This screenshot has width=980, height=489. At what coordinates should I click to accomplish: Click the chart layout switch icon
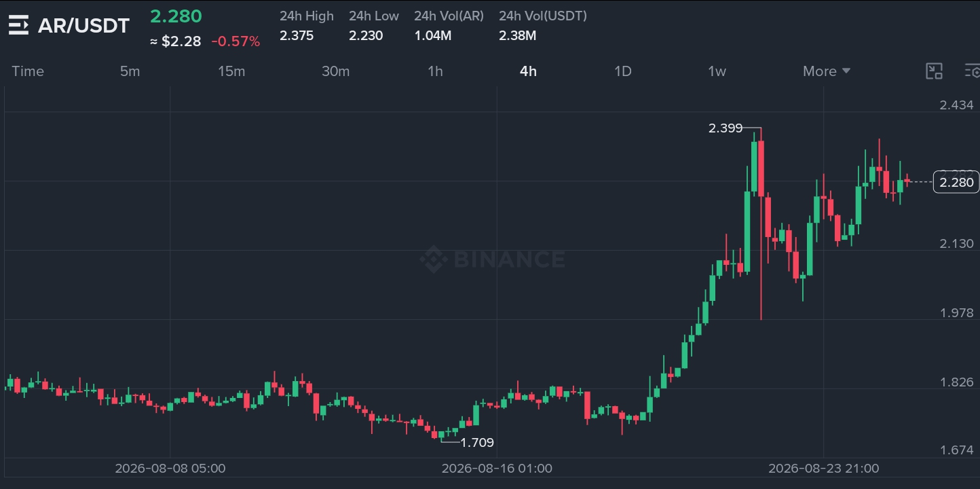pyautogui.click(x=935, y=71)
